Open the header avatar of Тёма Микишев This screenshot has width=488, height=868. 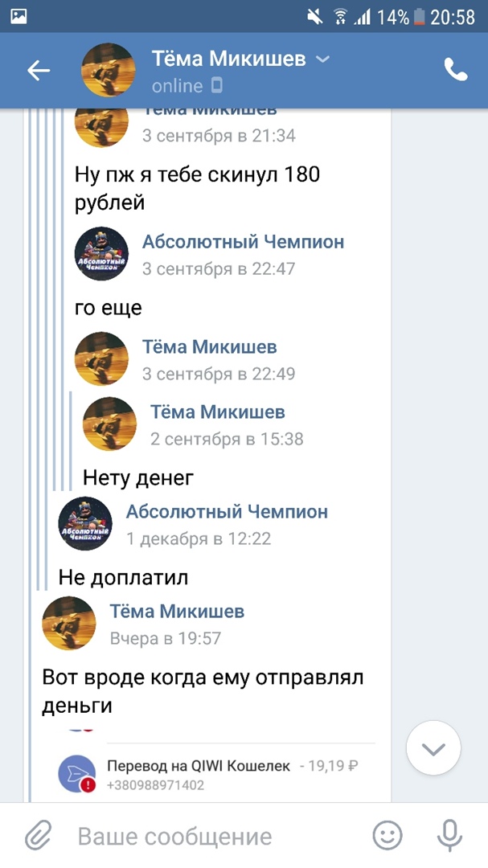[108, 71]
